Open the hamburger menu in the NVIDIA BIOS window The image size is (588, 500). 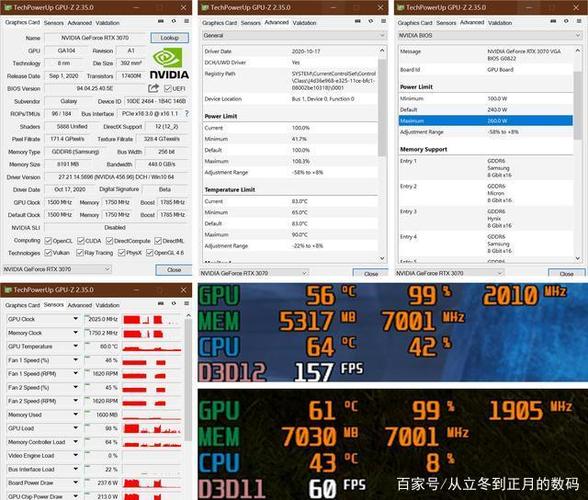(x=579, y=21)
